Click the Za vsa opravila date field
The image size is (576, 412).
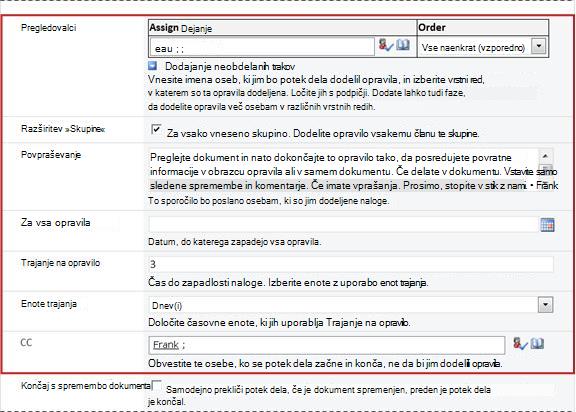[x=343, y=225]
